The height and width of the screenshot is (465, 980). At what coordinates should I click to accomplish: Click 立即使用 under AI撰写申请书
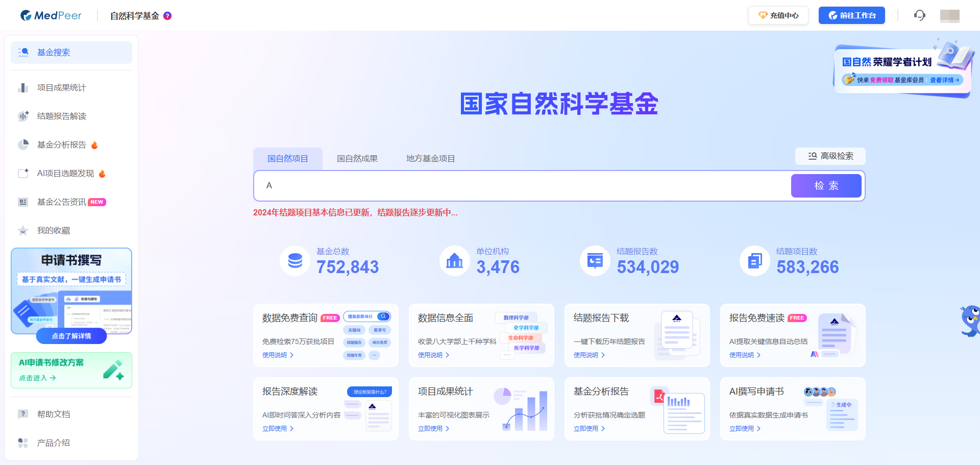pyautogui.click(x=745, y=429)
